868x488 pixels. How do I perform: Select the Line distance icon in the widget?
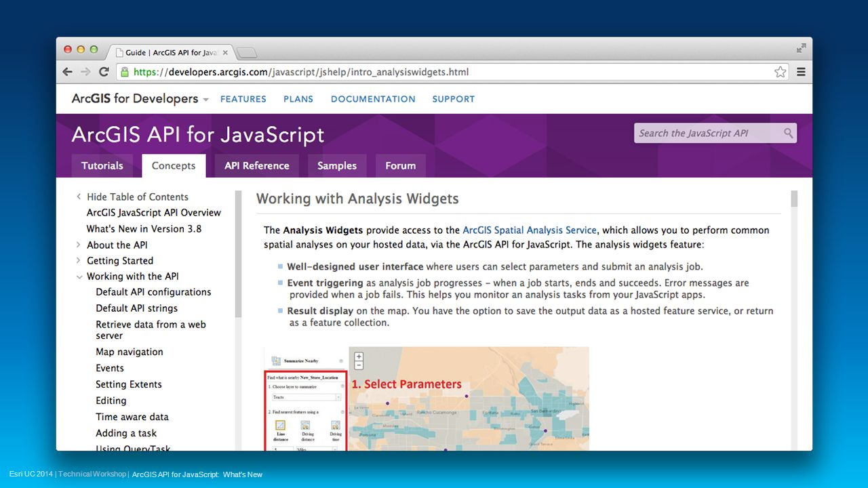280,426
